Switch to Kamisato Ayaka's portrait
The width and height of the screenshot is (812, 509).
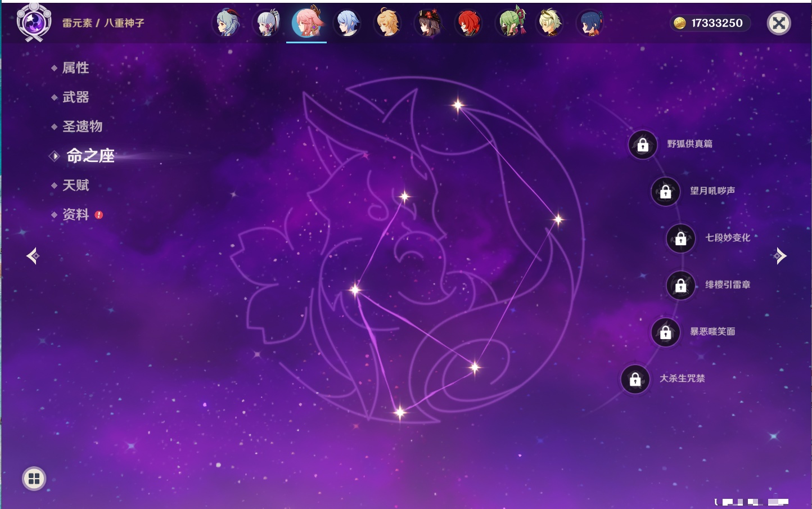tap(268, 23)
